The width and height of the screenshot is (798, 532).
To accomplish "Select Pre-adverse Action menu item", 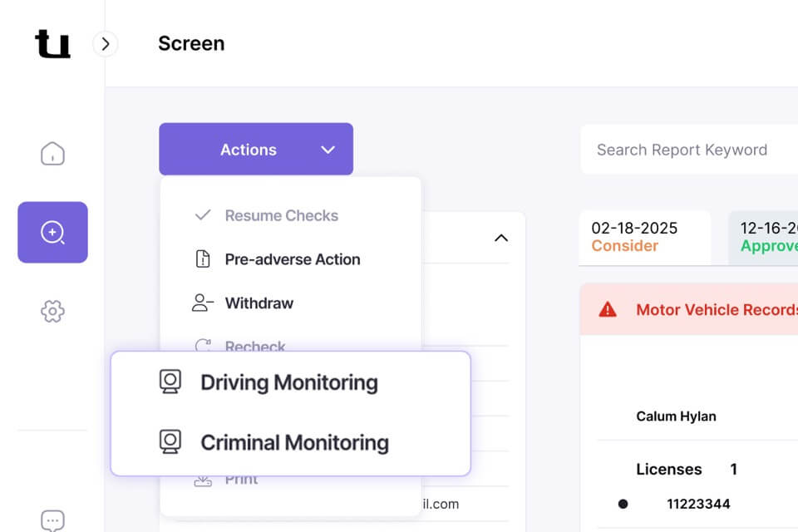I will pyautogui.click(x=292, y=259).
